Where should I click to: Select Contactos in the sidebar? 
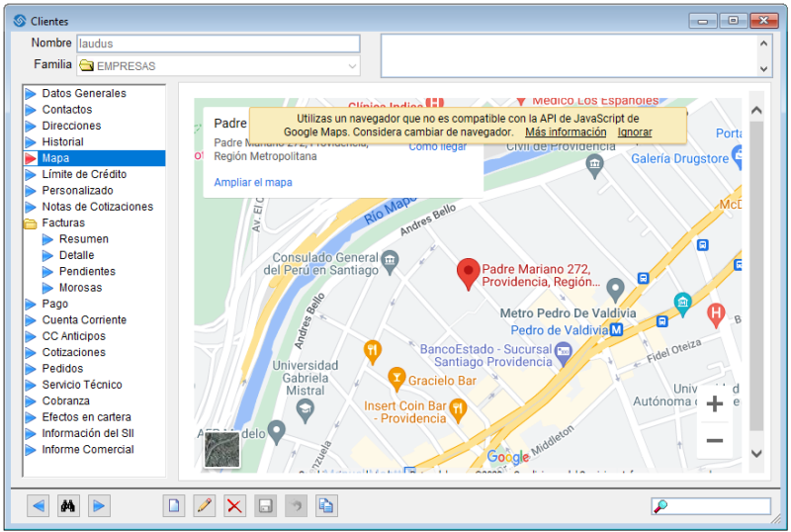[67, 110]
